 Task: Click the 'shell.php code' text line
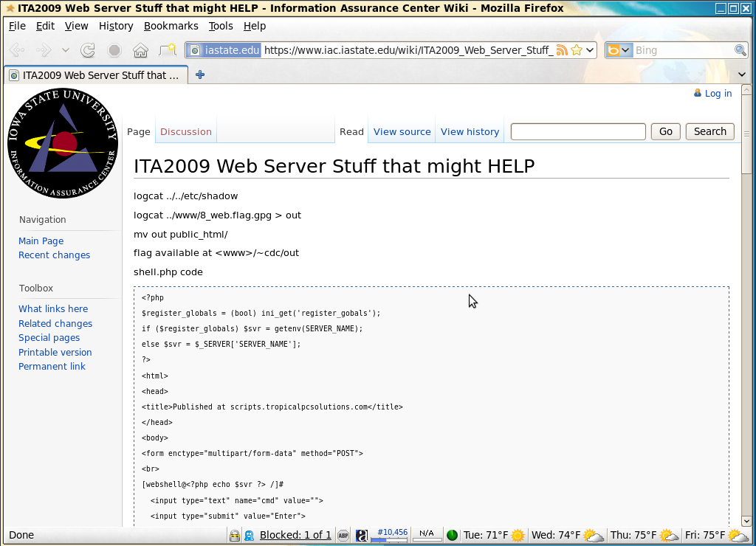tap(168, 272)
